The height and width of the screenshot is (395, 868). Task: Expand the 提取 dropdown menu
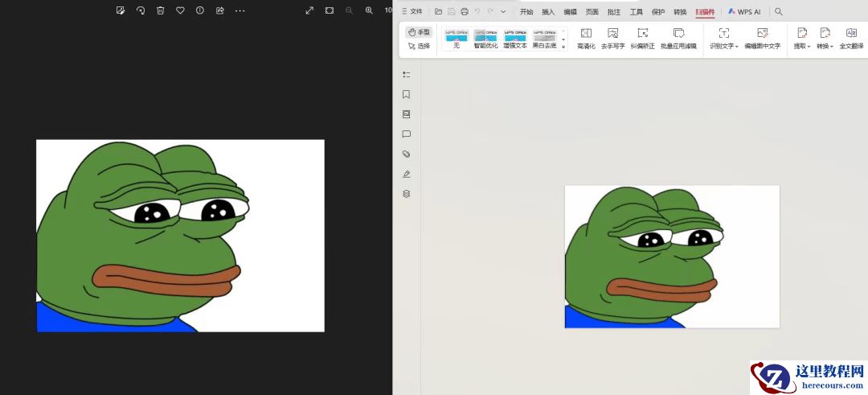point(801,38)
